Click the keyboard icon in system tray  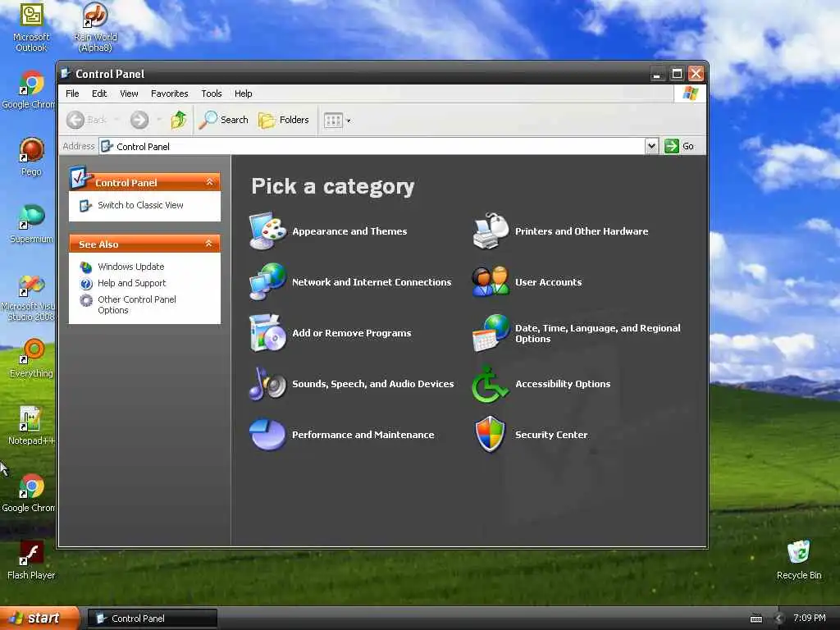tap(756, 619)
